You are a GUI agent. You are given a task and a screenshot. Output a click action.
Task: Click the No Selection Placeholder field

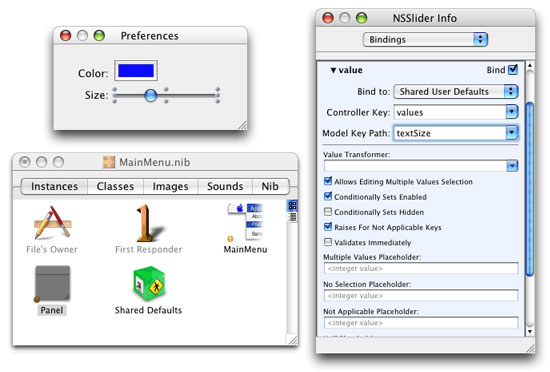click(421, 296)
